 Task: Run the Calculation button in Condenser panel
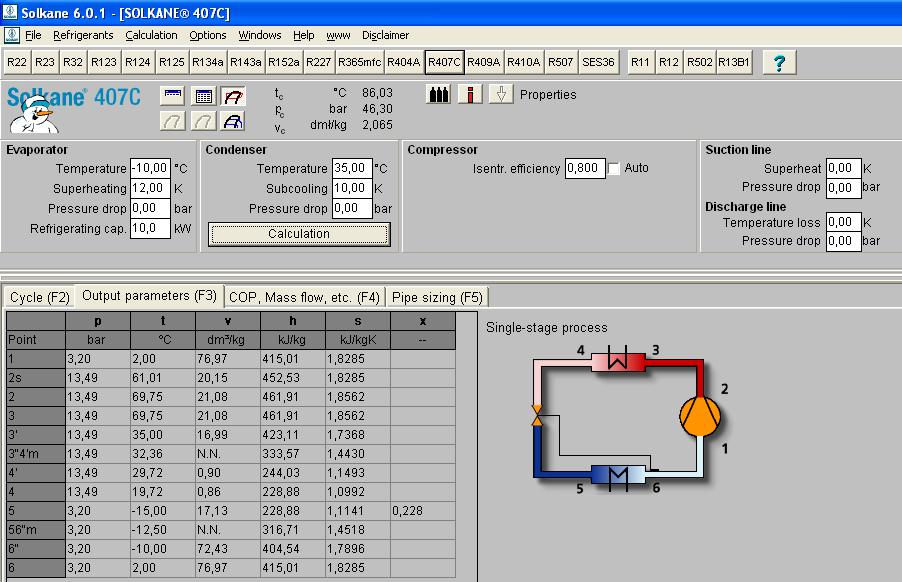[x=299, y=234]
